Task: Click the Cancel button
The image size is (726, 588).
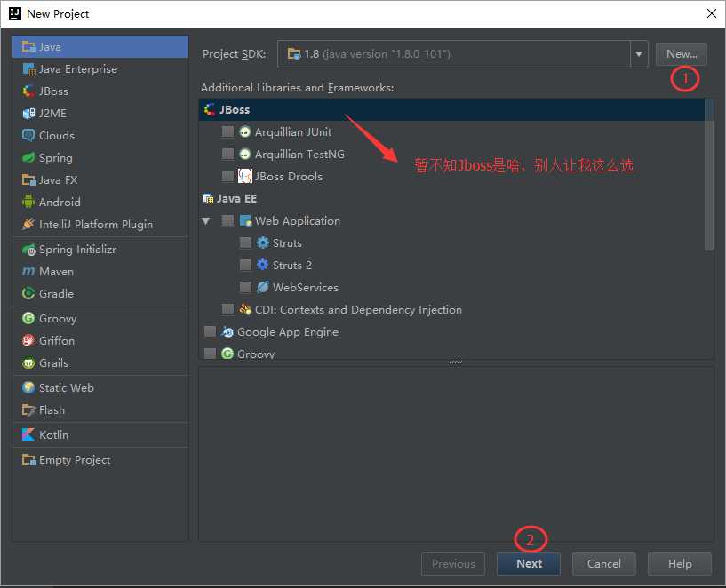Action: (604, 563)
